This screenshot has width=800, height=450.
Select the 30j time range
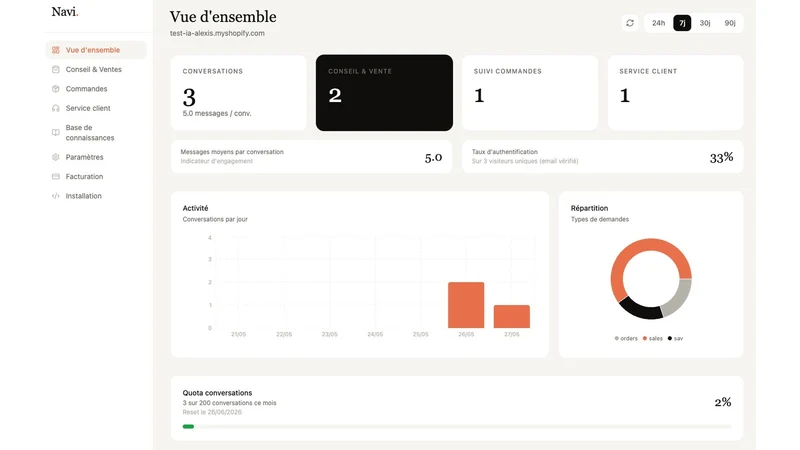pos(705,23)
